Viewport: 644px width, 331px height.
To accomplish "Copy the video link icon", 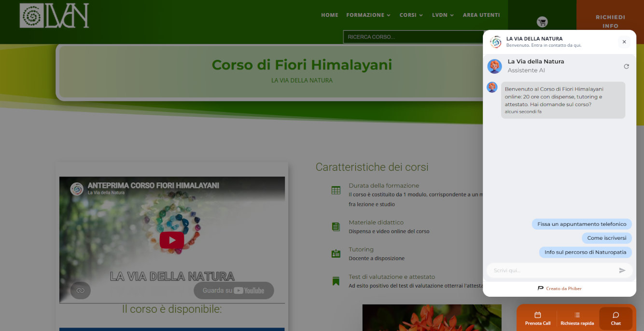I will pos(80,290).
